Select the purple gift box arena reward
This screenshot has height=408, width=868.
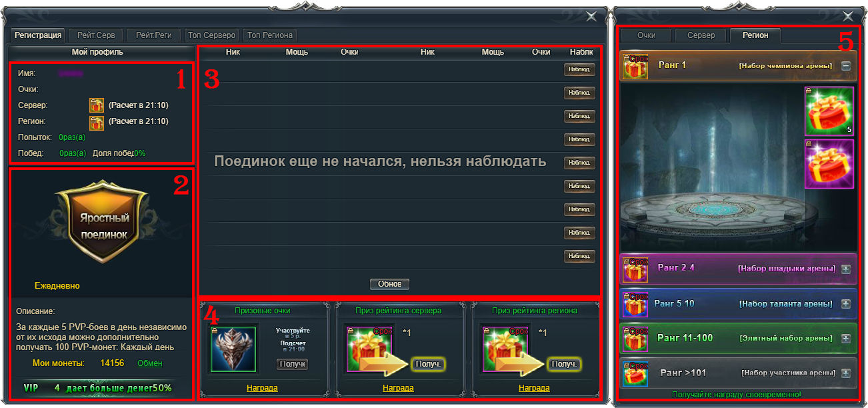click(829, 164)
